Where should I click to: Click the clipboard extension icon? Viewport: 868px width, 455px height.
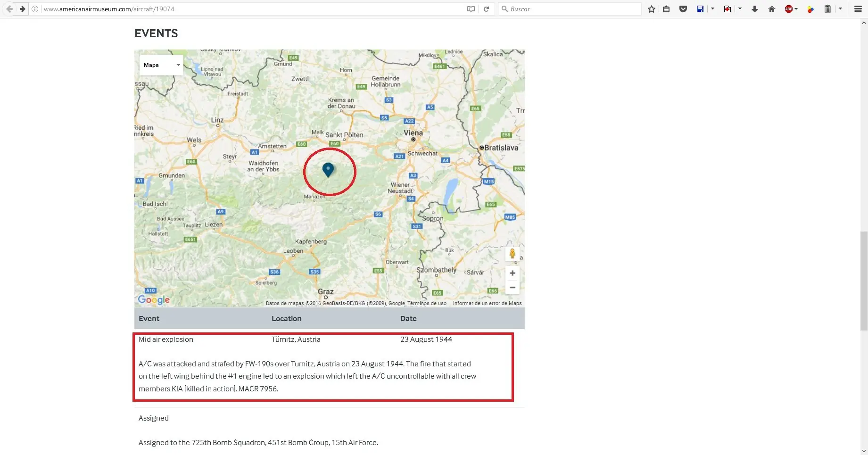[827, 9]
